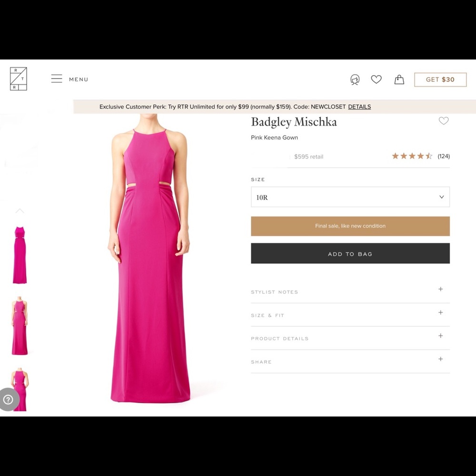
Task: Select the third cropped model thumbnail
Action: [20, 389]
